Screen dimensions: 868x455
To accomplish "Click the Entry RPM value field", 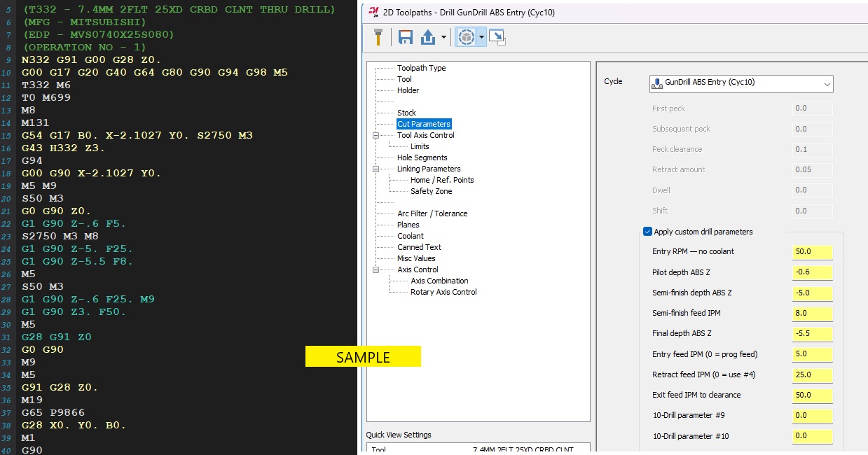I will 812,251.
